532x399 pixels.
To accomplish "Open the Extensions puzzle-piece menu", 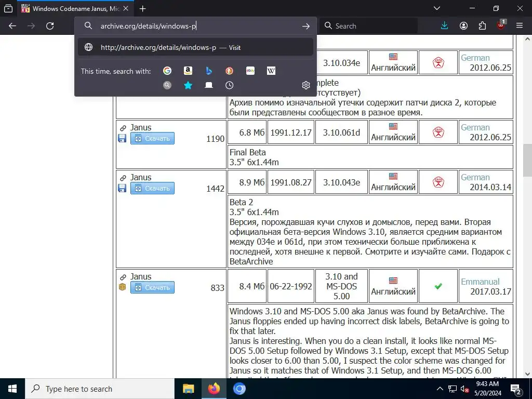I will click(482, 26).
